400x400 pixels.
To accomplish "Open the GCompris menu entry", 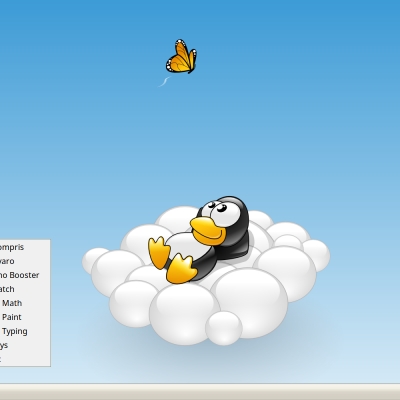I will click(25, 247).
